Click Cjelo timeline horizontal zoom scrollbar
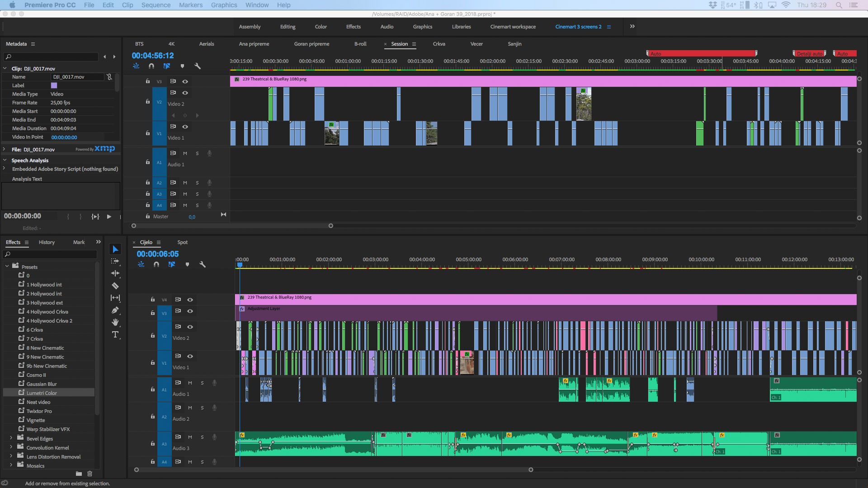Screen dimensions: 868x488 pyautogui.click(x=334, y=469)
